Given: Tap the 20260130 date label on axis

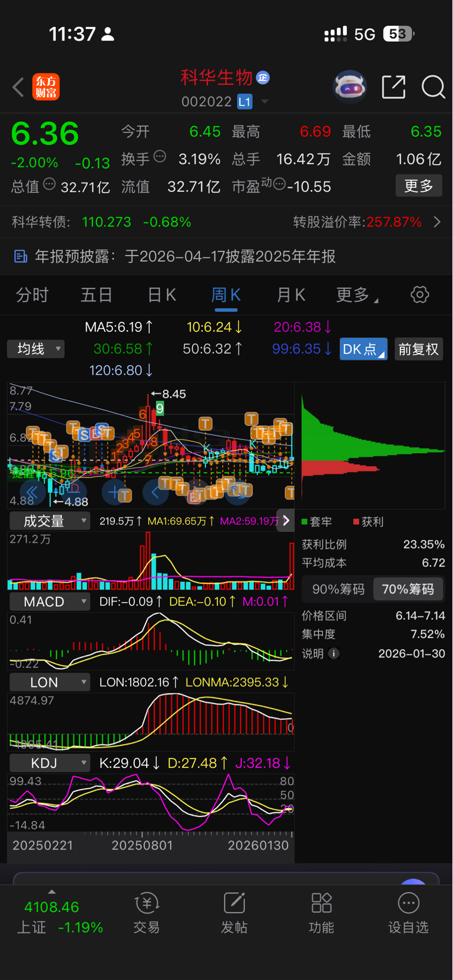Looking at the screenshot, I should pyautogui.click(x=258, y=845).
